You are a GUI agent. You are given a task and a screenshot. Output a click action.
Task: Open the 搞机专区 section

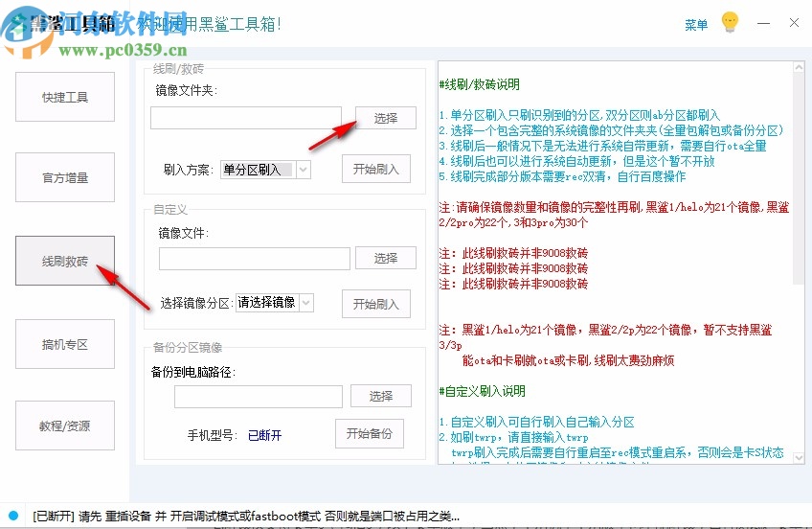point(65,344)
